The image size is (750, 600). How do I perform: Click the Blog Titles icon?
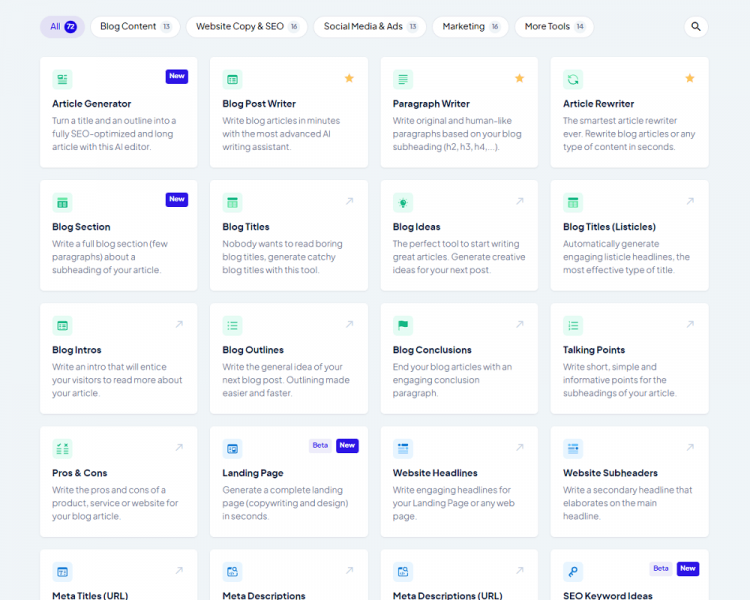point(232,203)
